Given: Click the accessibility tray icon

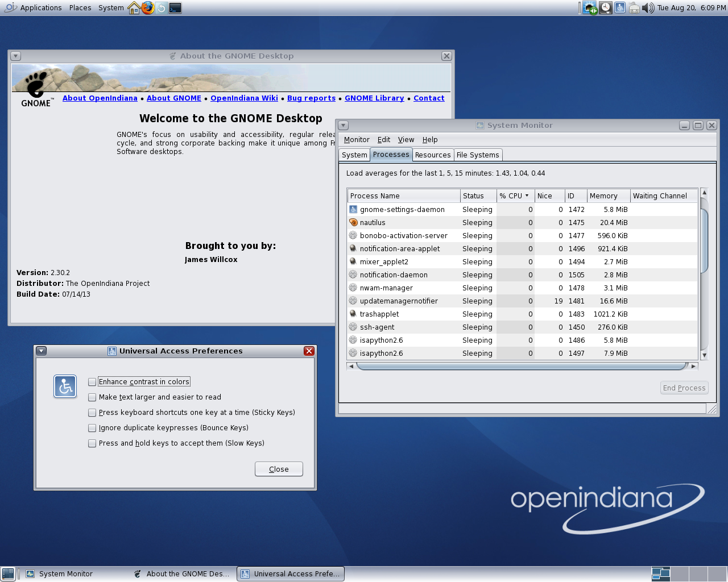Looking at the screenshot, I should (x=620, y=8).
